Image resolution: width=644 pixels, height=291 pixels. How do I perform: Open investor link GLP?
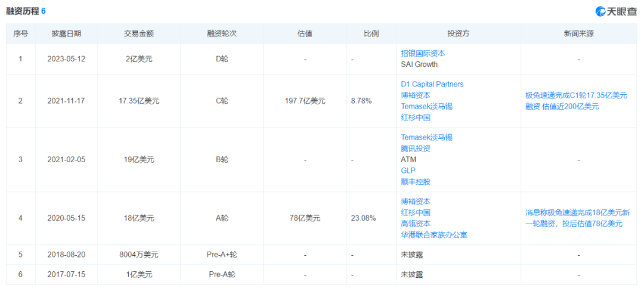coord(408,171)
